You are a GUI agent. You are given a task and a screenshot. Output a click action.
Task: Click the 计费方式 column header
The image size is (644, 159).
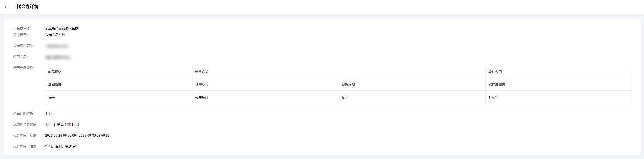tap(202, 72)
